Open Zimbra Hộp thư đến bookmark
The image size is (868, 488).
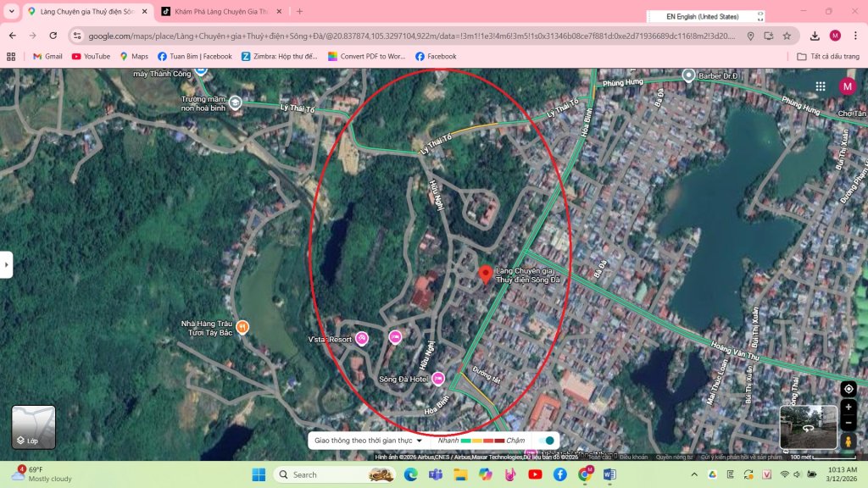[280, 57]
